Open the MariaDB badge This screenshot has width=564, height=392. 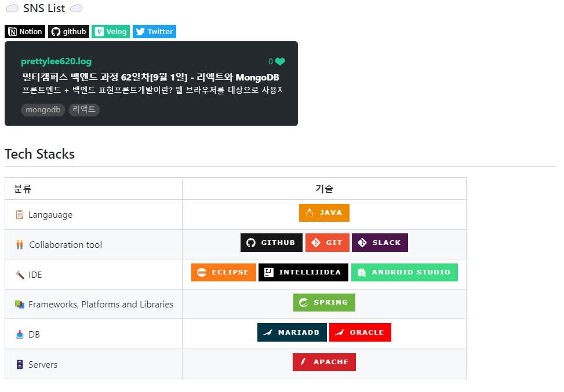click(292, 332)
